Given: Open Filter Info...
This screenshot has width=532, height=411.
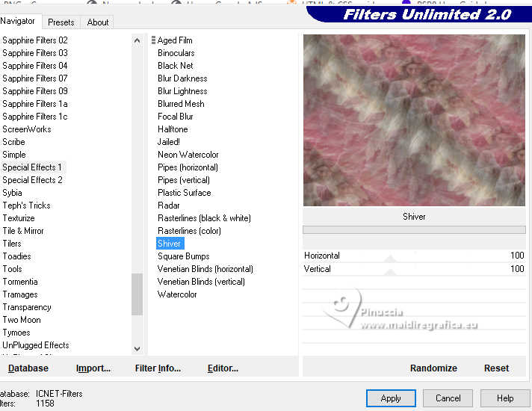Looking at the screenshot, I should click(158, 368).
